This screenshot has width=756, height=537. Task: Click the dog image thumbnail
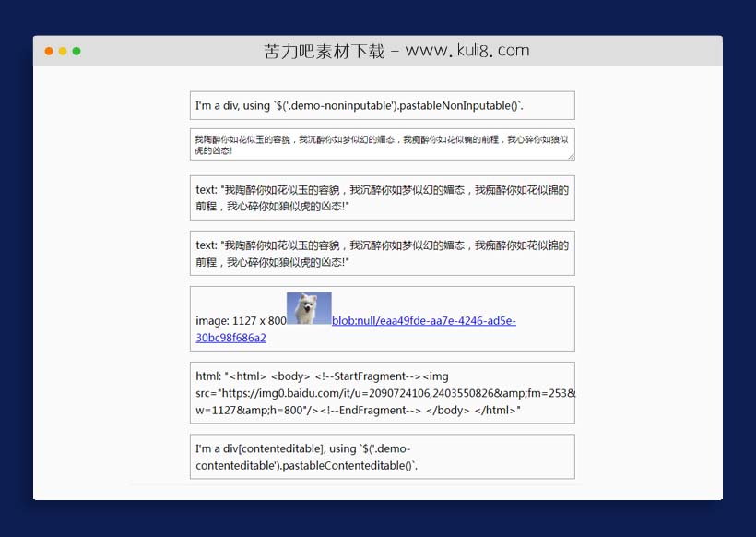pos(310,305)
